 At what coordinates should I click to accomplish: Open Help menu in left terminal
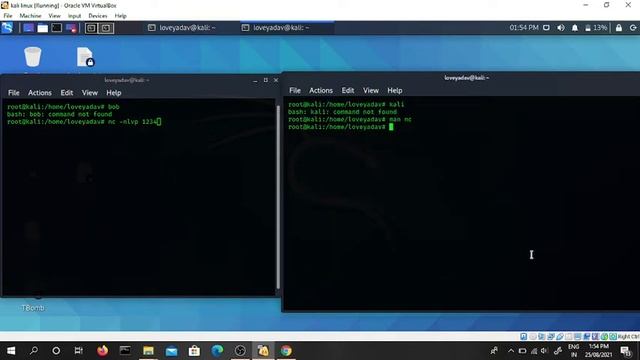113,93
